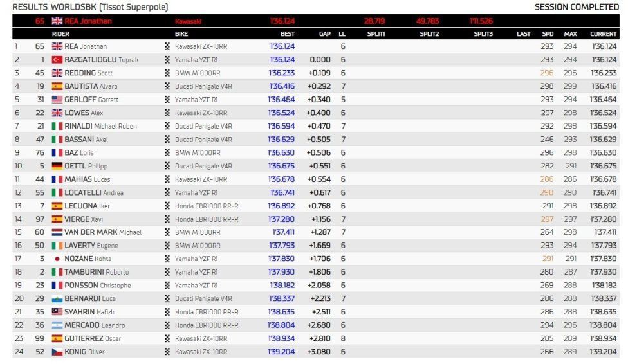Viewport: 628px width, 364px height.
Task: Click gap value +0.292 for BAUTISTA
Action: coord(319,86)
